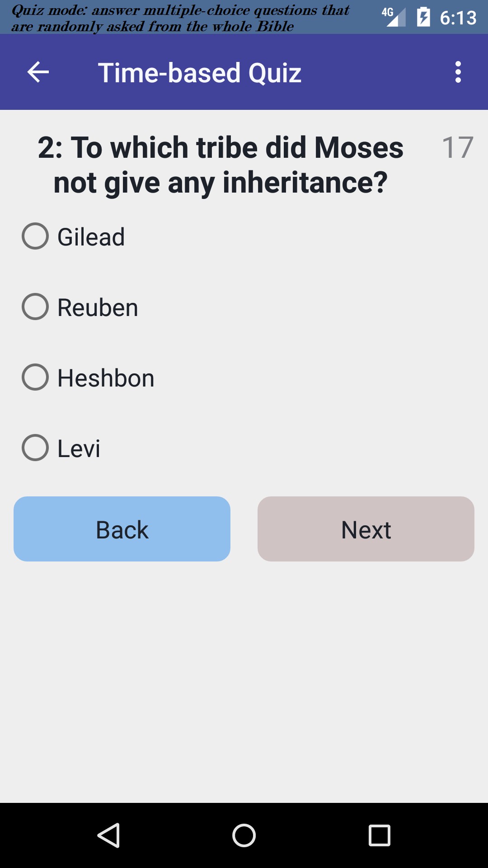Viewport: 488px width, 868px height.
Task: Tap the countdown timer showing 17
Action: (457, 147)
